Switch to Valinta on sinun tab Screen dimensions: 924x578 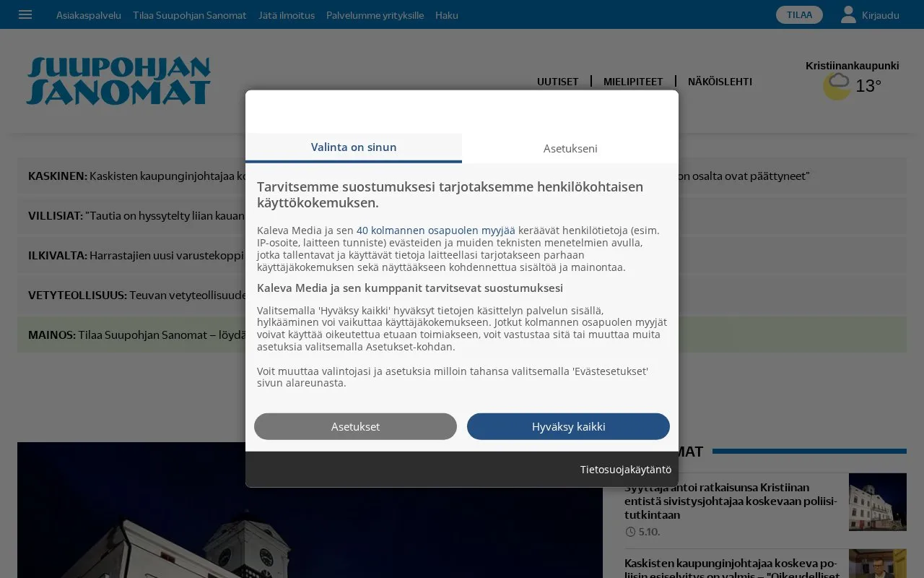pos(354,147)
